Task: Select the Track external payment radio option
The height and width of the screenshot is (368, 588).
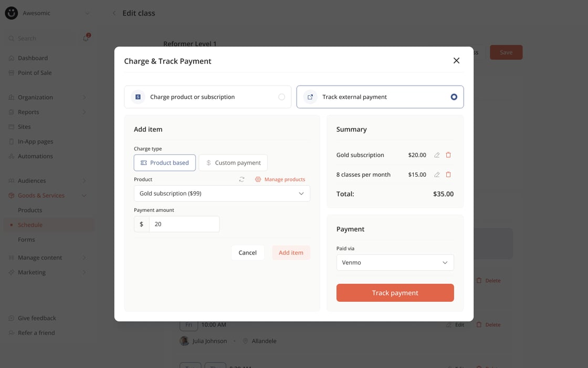Action: (454, 97)
